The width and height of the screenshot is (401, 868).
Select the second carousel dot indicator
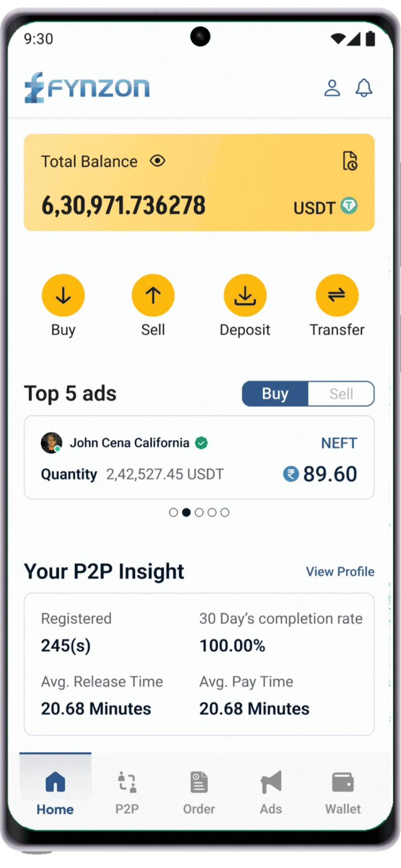coord(186,513)
